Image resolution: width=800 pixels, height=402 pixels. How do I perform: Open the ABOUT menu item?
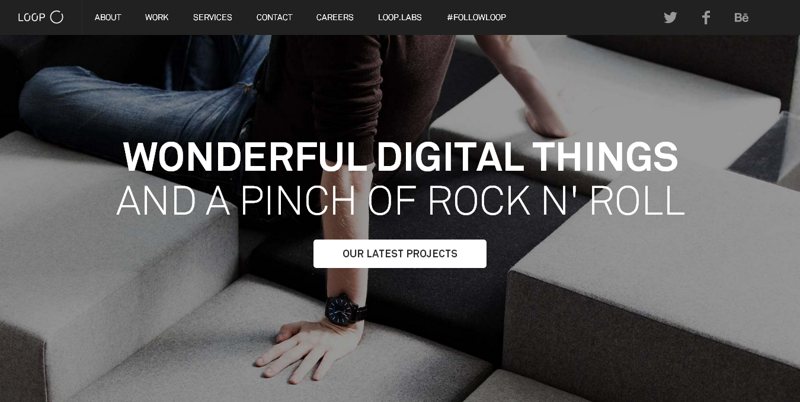108,17
